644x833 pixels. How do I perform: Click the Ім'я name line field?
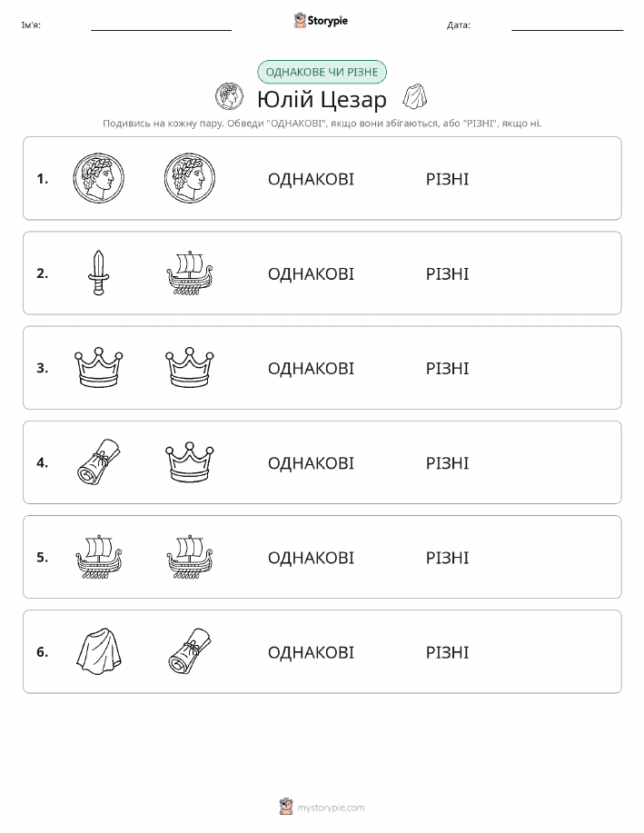click(x=161, y=25)
